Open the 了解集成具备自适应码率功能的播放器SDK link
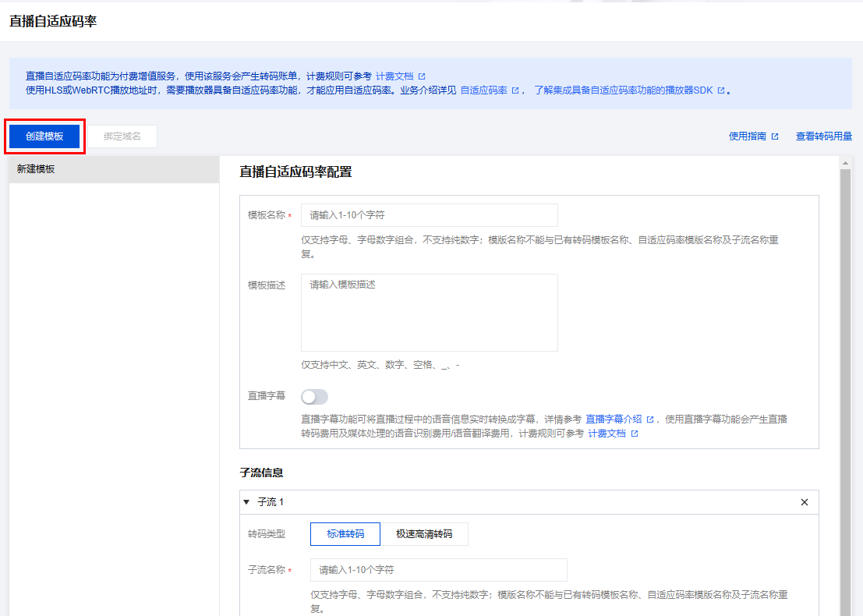863x616 pixels. [x=624, y=90]
